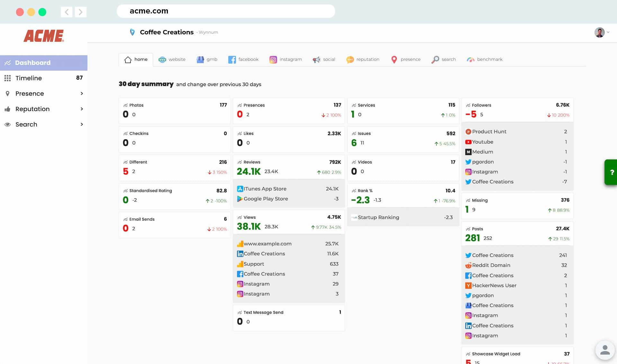Switch to the website tab

point(172,59)
